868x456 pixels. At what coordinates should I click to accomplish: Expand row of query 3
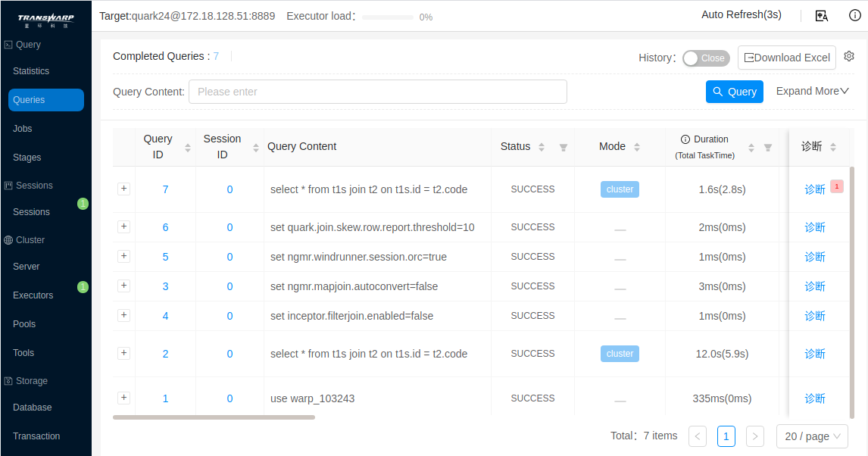pyautogui.click(x=124, y=286)
